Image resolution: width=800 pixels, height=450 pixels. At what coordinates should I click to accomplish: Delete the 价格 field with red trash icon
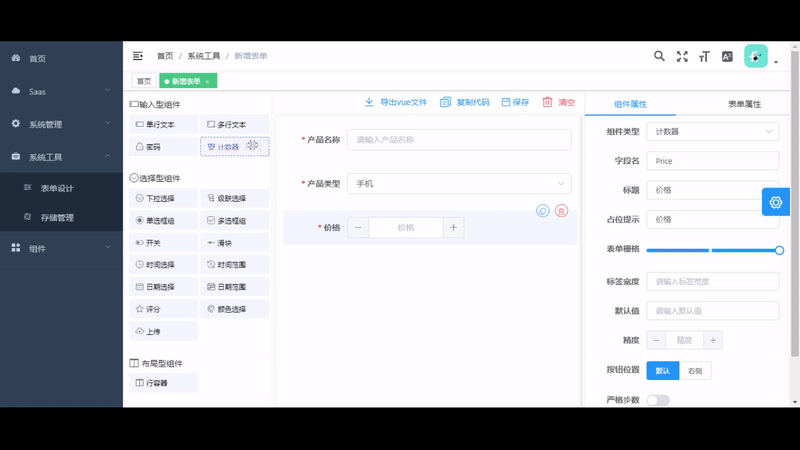pos(562,211)
